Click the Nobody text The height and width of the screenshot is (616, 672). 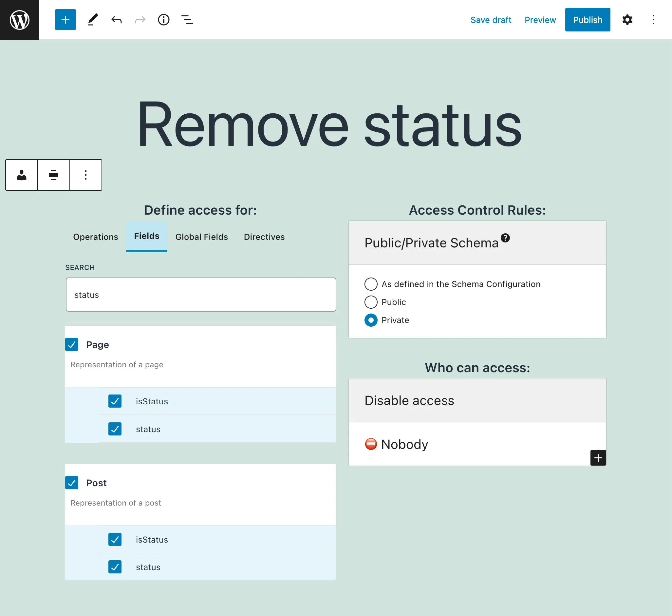point(404,444)
